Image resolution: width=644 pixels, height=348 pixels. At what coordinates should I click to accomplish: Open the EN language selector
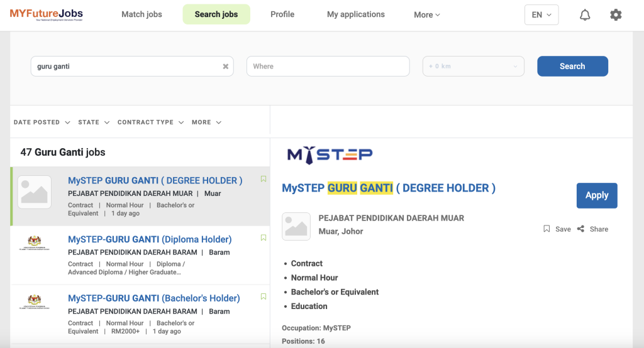point(541,15)
